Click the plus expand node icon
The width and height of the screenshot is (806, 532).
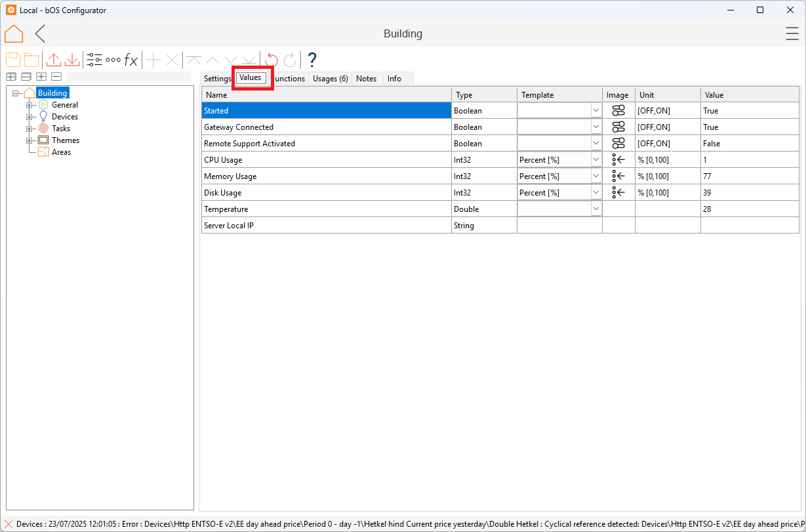click(41, 77)
